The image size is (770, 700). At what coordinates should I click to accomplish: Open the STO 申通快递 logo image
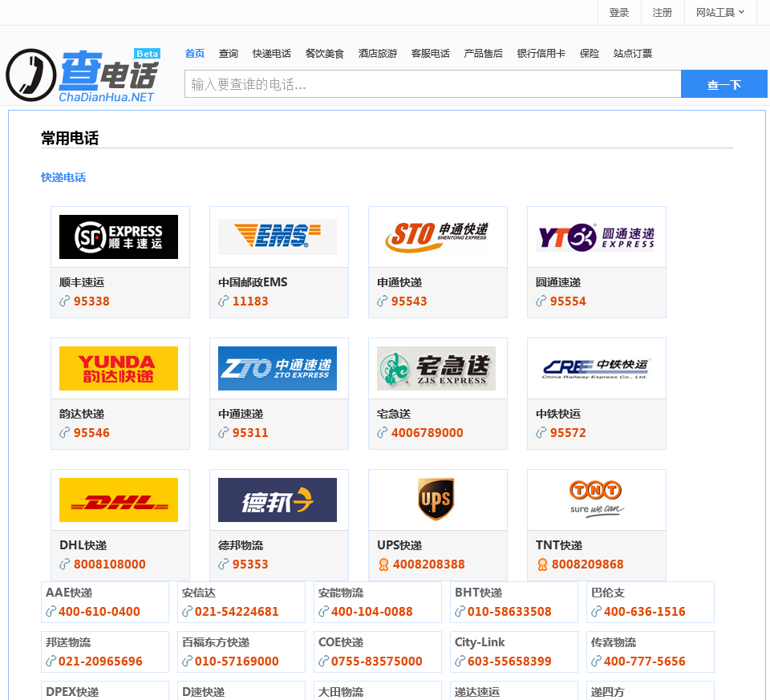[436, 237]
